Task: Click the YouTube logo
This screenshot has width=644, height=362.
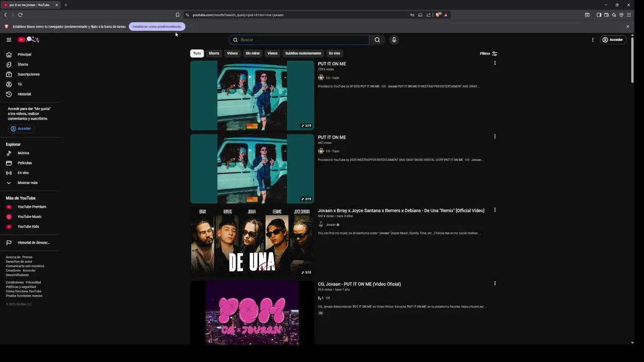Action: pos(28,40)
